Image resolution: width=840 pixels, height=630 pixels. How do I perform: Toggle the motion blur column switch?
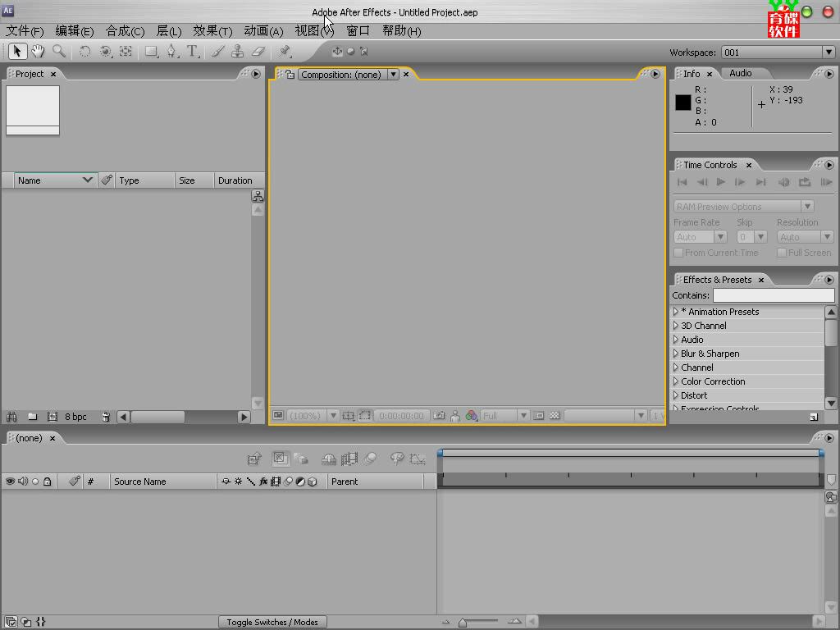[288, 482]
